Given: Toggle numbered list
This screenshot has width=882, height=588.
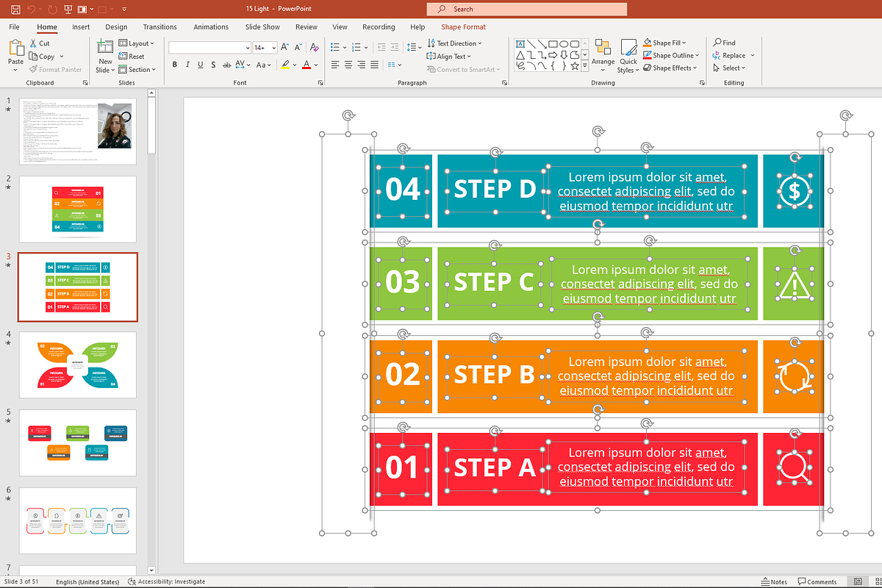Looking at the screenshot, I should (356, 47).
